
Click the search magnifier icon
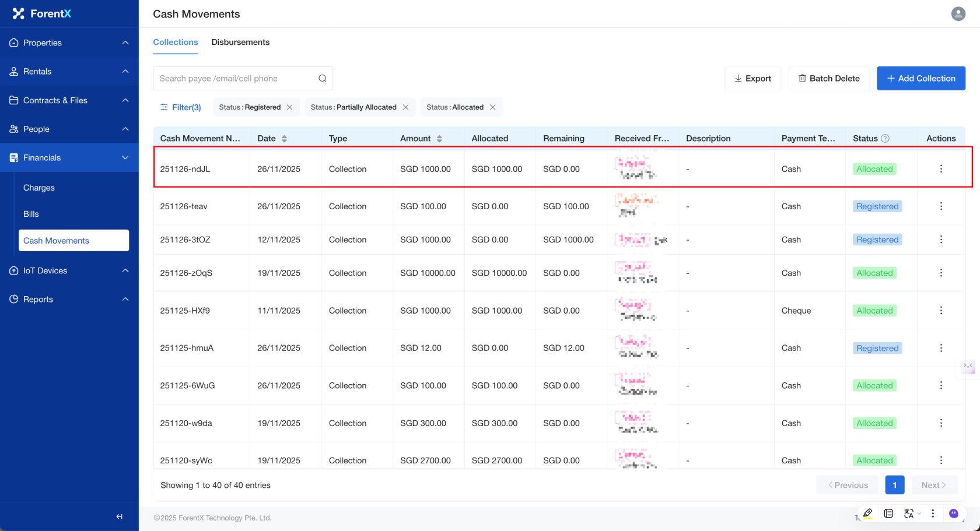pyautogui.click(x=322, y=79)
